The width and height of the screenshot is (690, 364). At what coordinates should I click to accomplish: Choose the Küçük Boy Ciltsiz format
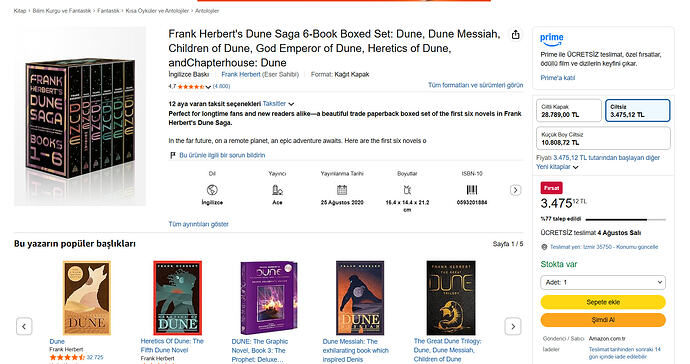603,138
